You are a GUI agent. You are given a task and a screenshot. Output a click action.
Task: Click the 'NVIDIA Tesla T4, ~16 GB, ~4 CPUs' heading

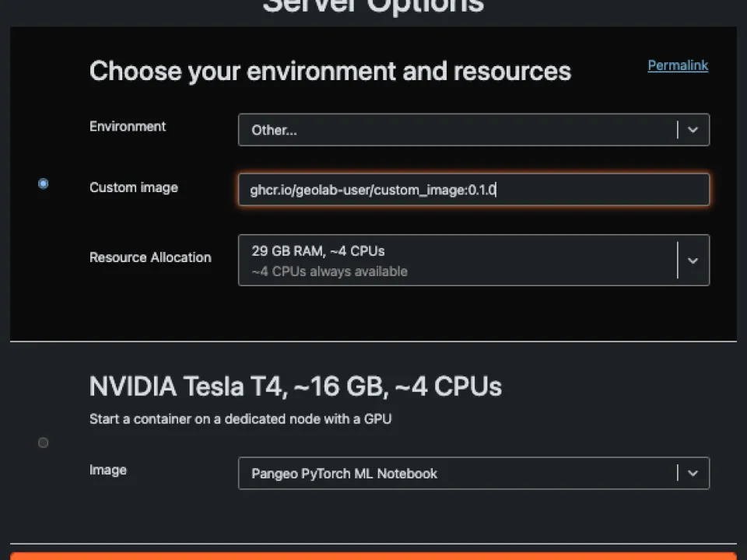[296, 387]
